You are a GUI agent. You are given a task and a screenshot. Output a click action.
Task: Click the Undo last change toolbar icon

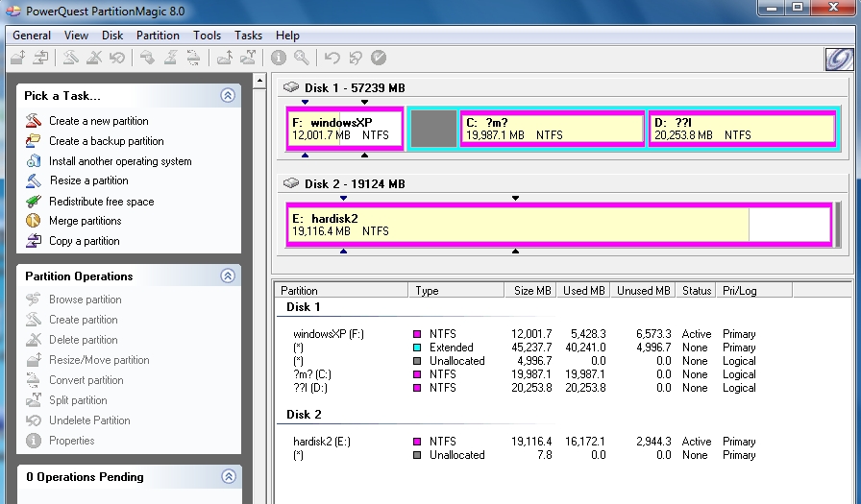[x=332, y=57]
